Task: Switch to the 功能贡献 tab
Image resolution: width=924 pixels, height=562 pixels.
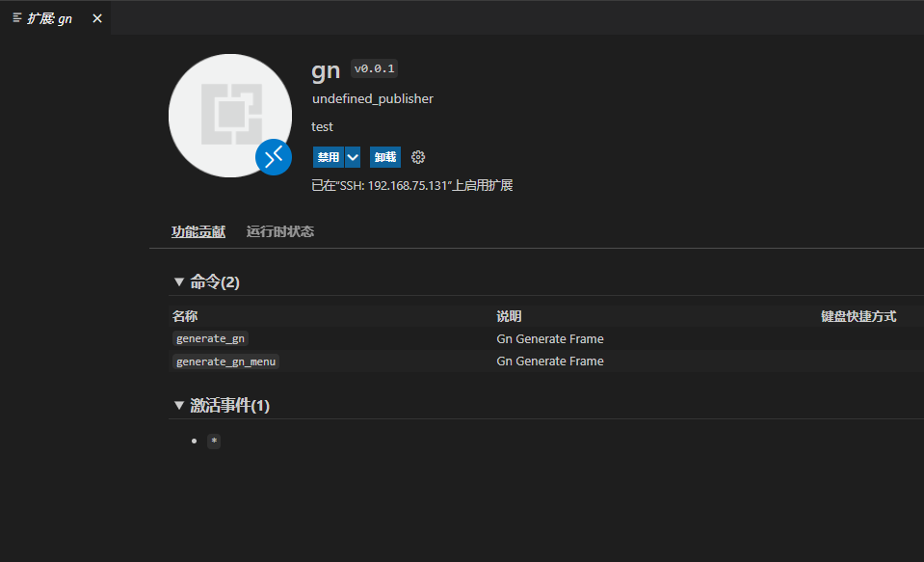Action: tap(198, 231)
